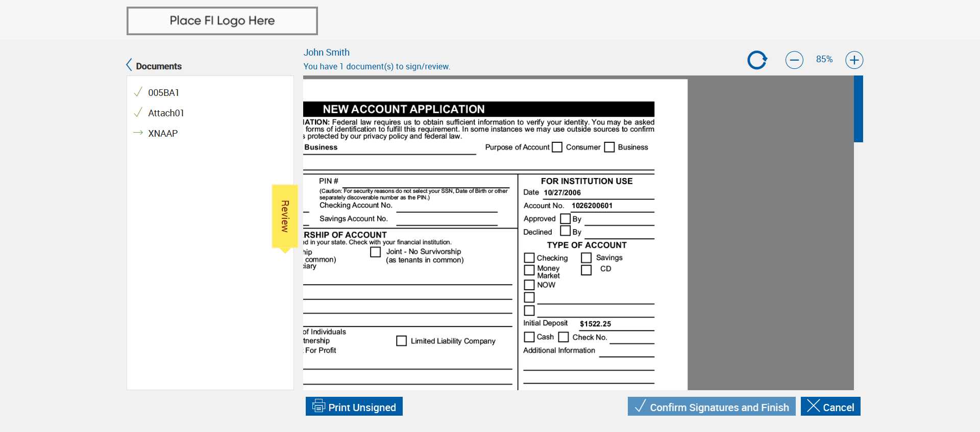Image resolution: width=980 pixels, height=432 pixels.
Task: Open the Attach01 document
Action: pyautogui.click(x=166, y=113)
